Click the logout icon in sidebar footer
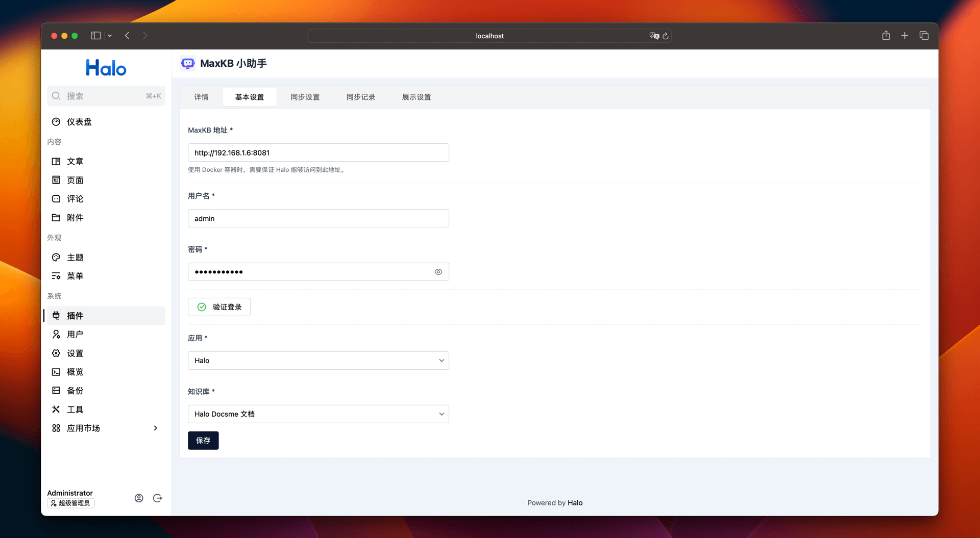The height and width of the screenshot is (538, 980). [x=158, y=498]
